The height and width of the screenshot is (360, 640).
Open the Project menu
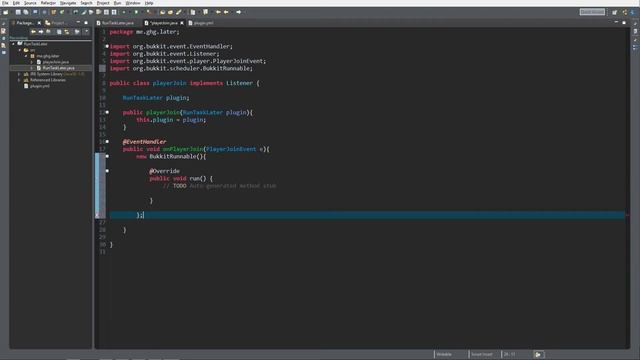pos(103,3)
